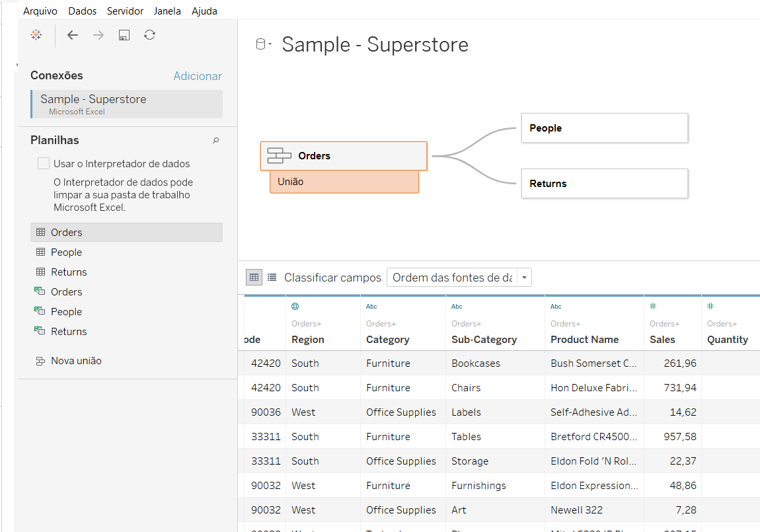The image size is (760, 532).
Task: Select the Bretford CR4500... product cell
Action: [593, 437]
